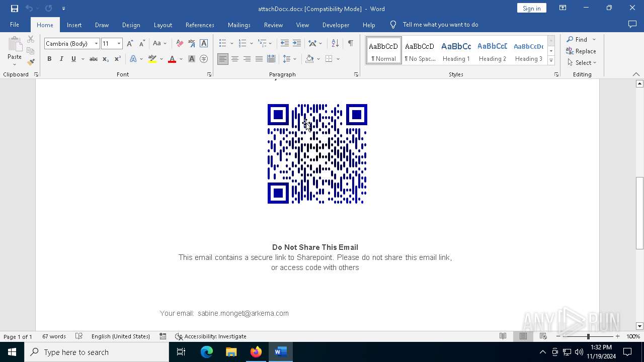
Task: Open Comments pane icon at top right
Action: (x=632, y=25)
